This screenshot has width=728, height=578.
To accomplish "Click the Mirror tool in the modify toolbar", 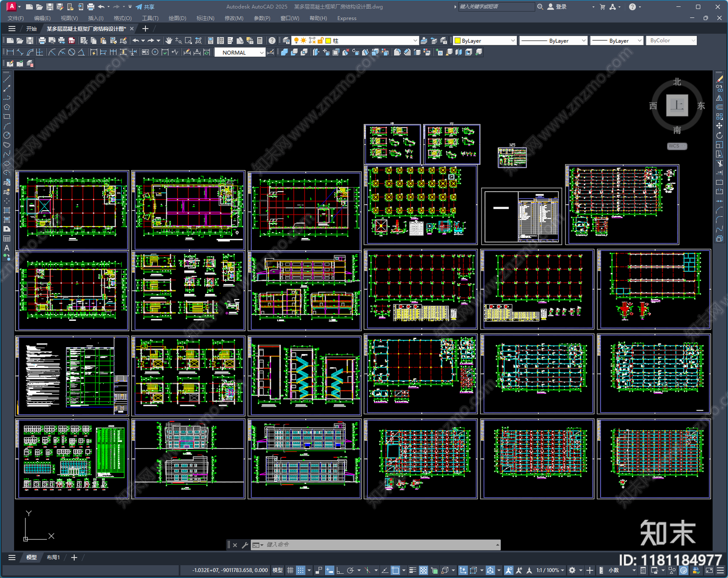I will pyautogui.click(x=719, y=98).
